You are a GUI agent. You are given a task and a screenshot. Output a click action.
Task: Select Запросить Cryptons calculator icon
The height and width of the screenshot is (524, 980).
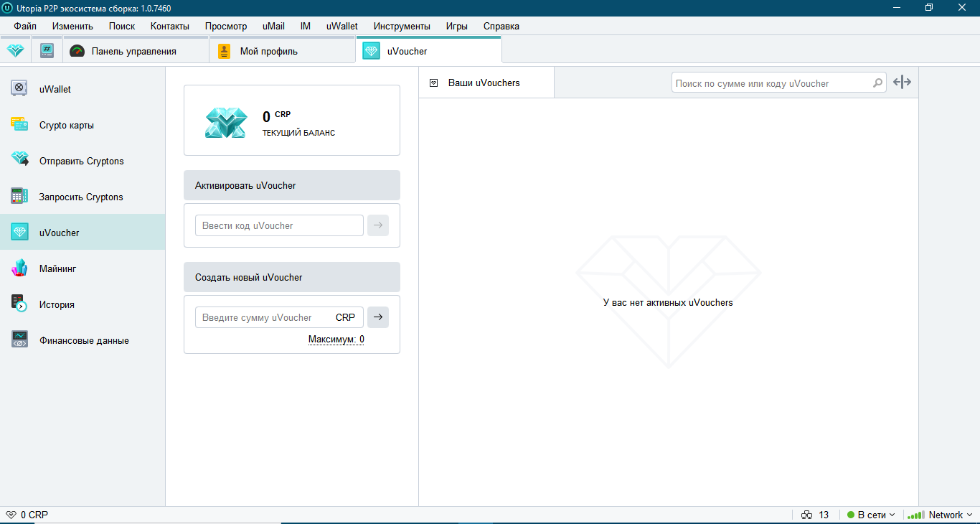[19, 196]
